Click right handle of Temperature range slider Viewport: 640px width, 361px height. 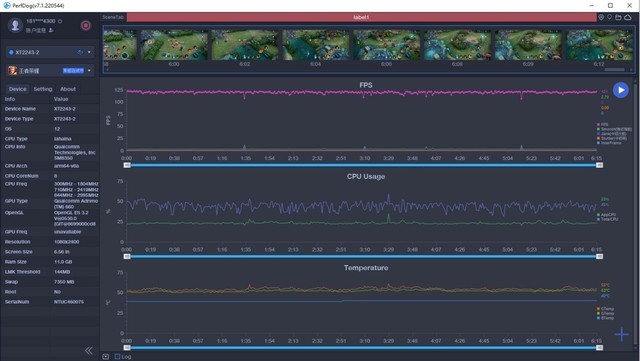599,348
